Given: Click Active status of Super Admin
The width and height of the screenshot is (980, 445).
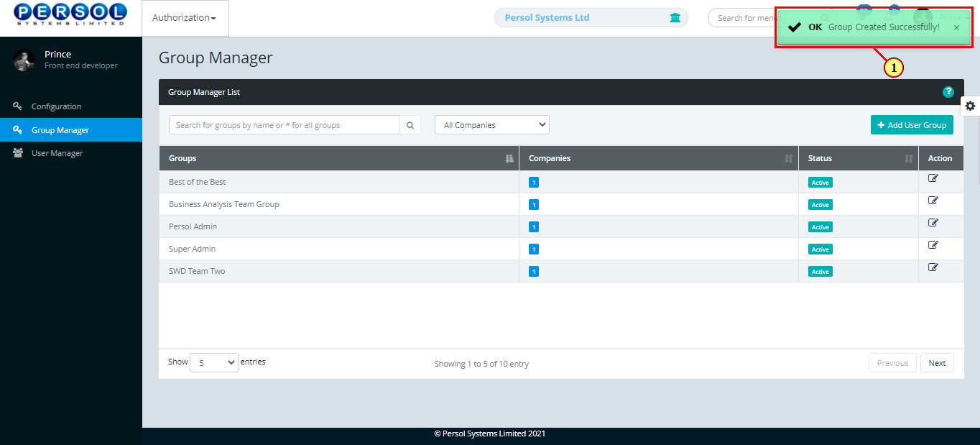Looking at the screenshot, I should pyautogui.click(x=820, y=249).
